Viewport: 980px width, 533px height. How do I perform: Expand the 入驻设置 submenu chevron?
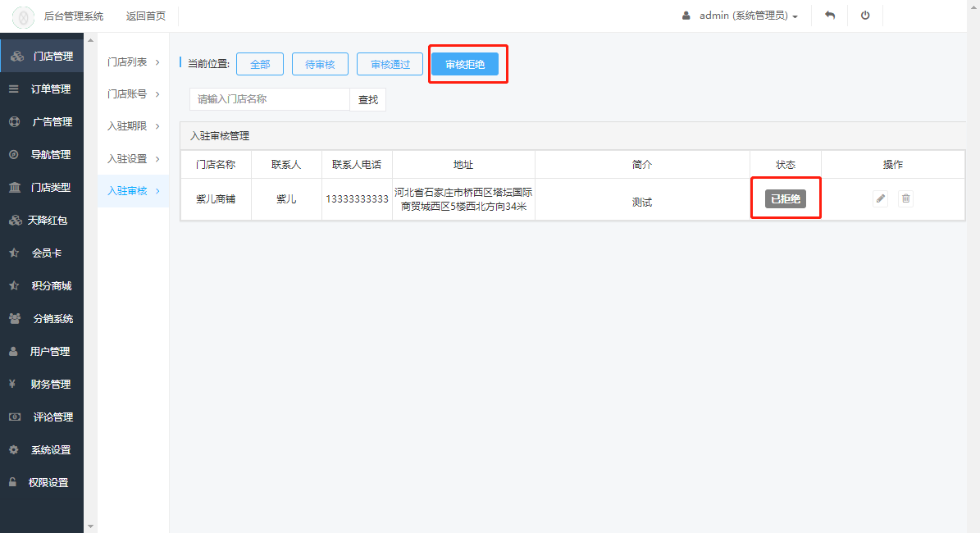pos(157,159)
